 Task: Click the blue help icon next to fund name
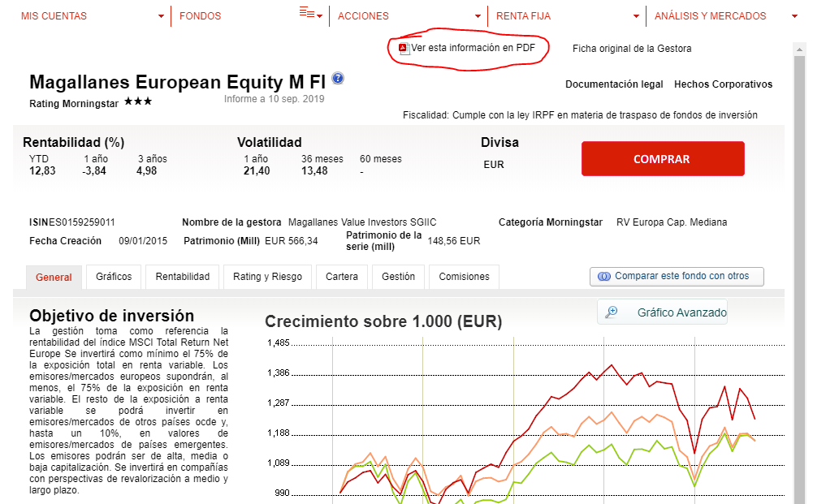(x=338, y=78)
